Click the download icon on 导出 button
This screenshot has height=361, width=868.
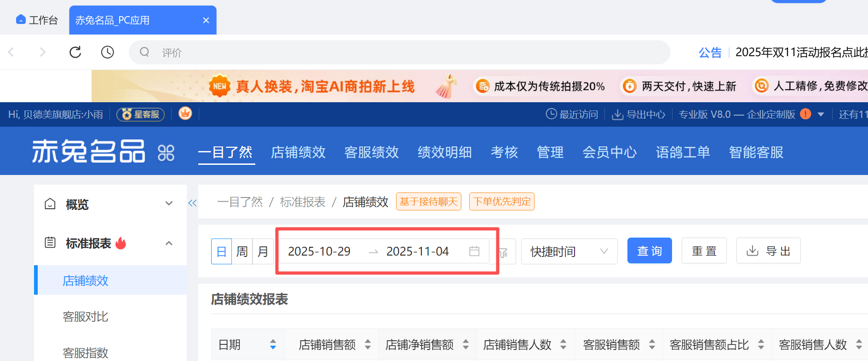coord(753,250)
